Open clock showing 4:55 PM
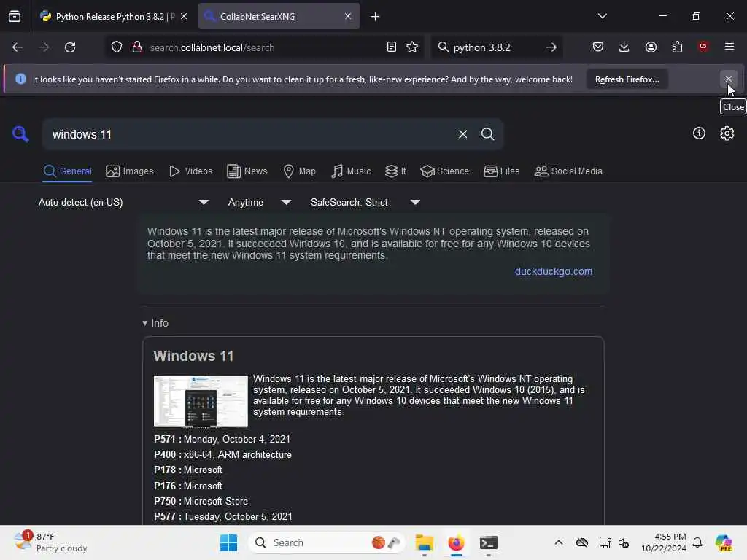 click(x=664, y=542)
